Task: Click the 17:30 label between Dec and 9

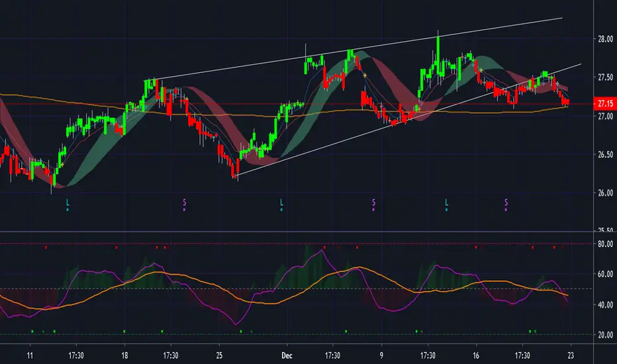Action: (x=332, y=356)
